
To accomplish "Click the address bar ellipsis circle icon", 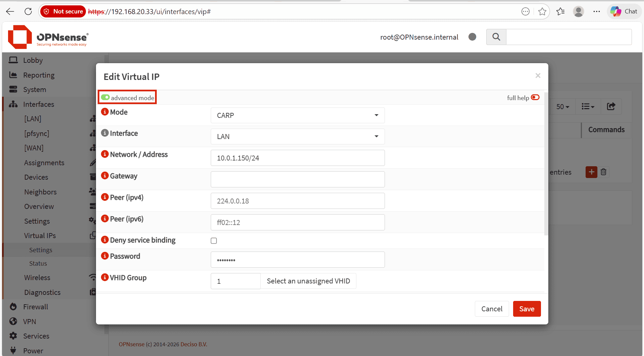I will (525, 11).
